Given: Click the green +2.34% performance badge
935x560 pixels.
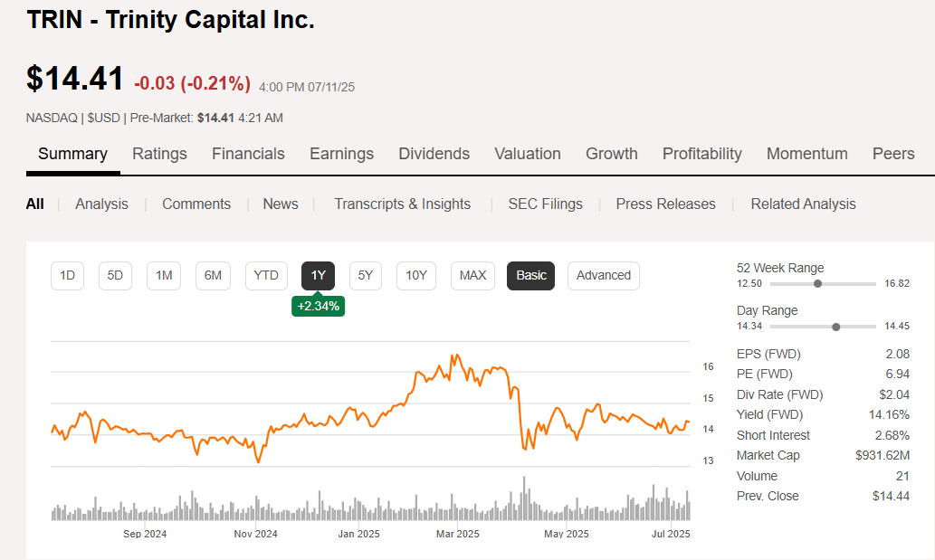Looking at the screenshot, I should tap(318, 306).
